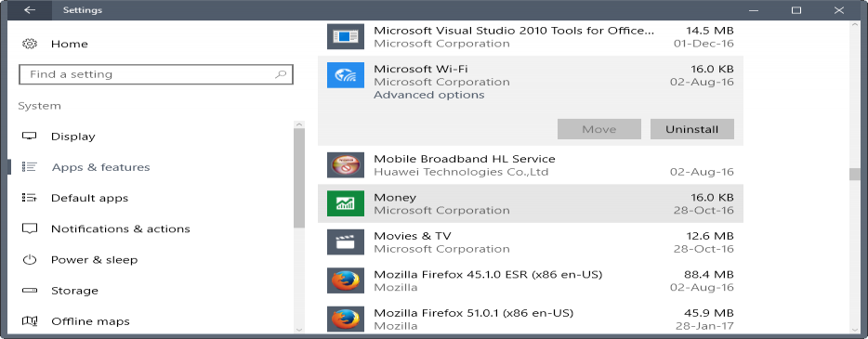Open the Display settings page
Screen dimensions: 868x339
pos(73,137)
